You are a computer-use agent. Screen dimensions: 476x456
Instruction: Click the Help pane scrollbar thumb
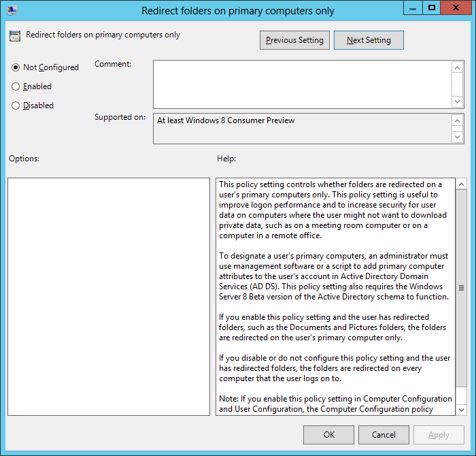(x=461, y=288)
